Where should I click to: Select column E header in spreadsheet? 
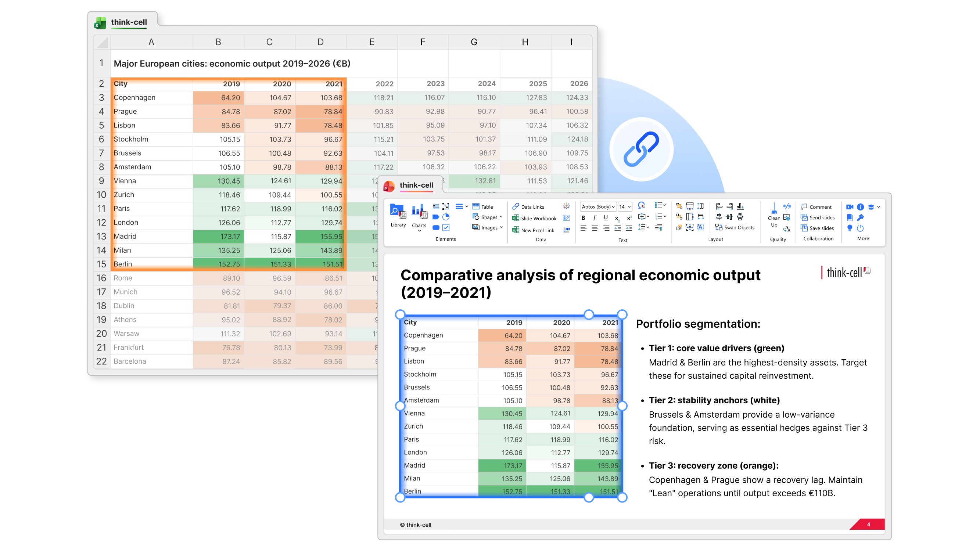tap(371, 42)
